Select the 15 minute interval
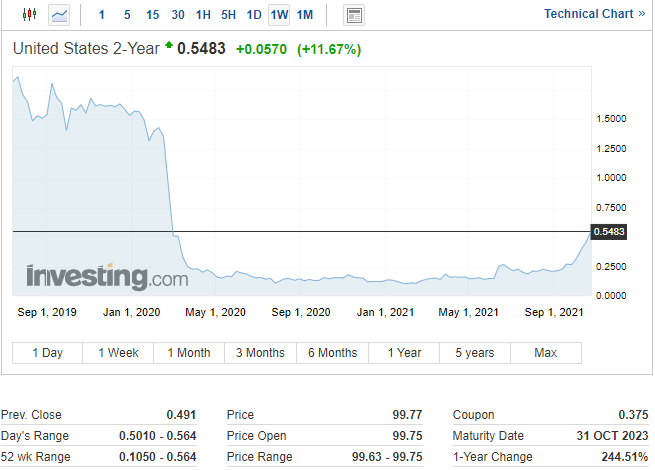The width and height of the screenshot is (655, 470). (152, 15)
